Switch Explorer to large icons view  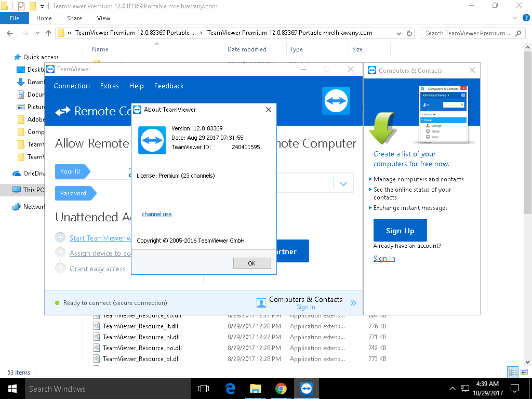pos(524,372)
